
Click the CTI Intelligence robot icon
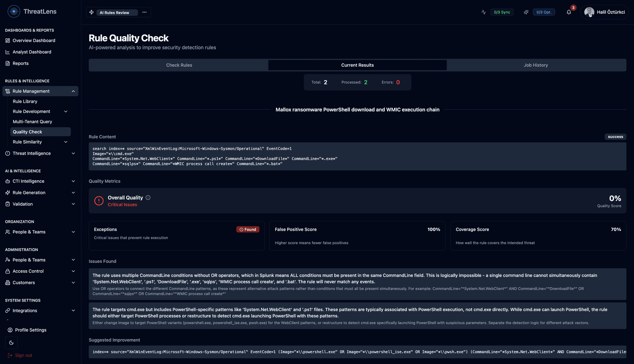(x=8, y=181)
